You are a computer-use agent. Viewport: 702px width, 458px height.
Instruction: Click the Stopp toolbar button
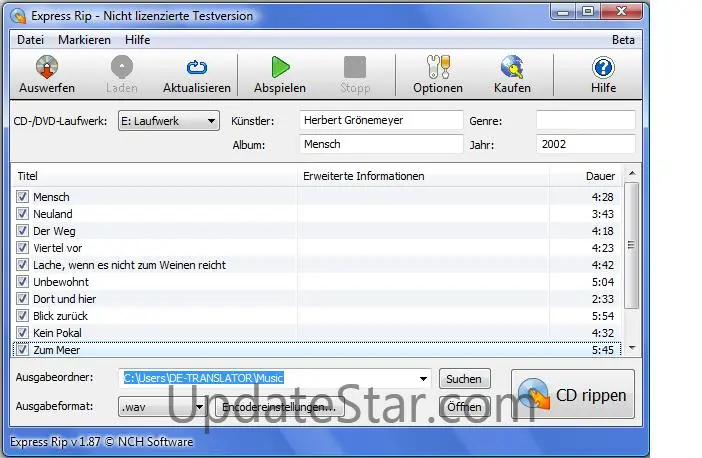[x=355, y=74]
